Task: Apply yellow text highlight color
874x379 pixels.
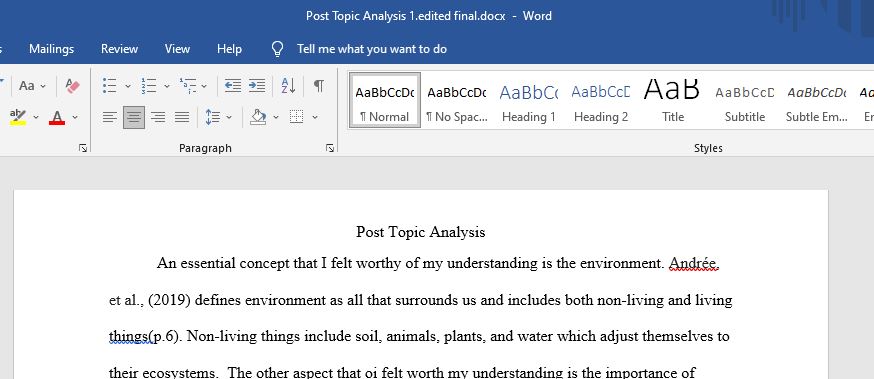Action: point(18,117)
